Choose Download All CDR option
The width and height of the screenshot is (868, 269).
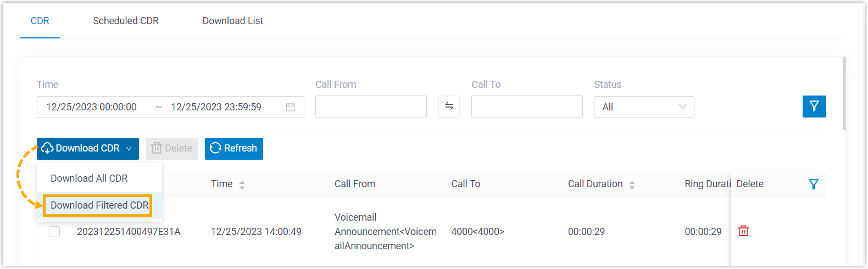[89, 178]
